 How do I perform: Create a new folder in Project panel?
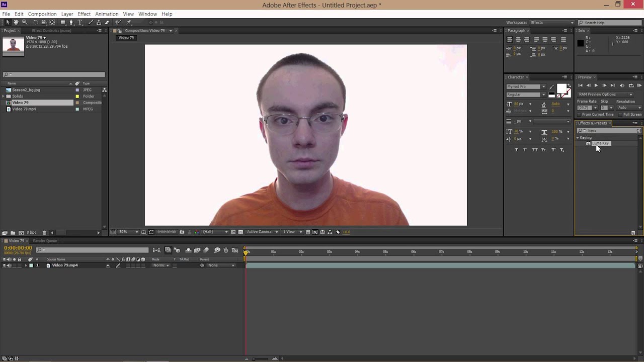pyautogui.click(x=13, y=233)
